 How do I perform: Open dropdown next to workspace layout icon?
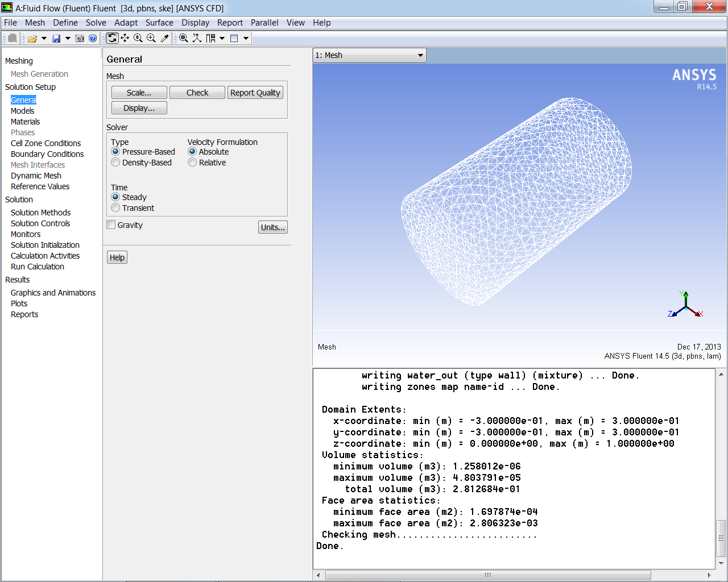tap(222, 38)
